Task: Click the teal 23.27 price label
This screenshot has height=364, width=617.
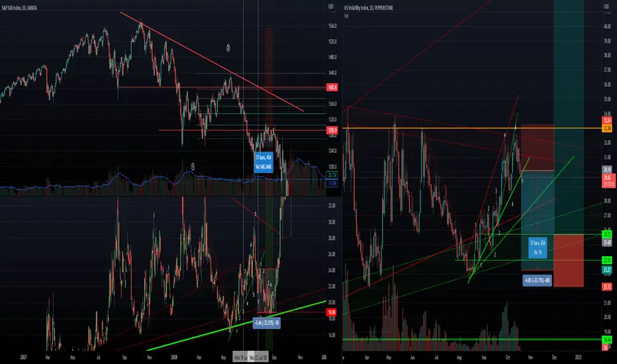Action: (x=607, y=269)
